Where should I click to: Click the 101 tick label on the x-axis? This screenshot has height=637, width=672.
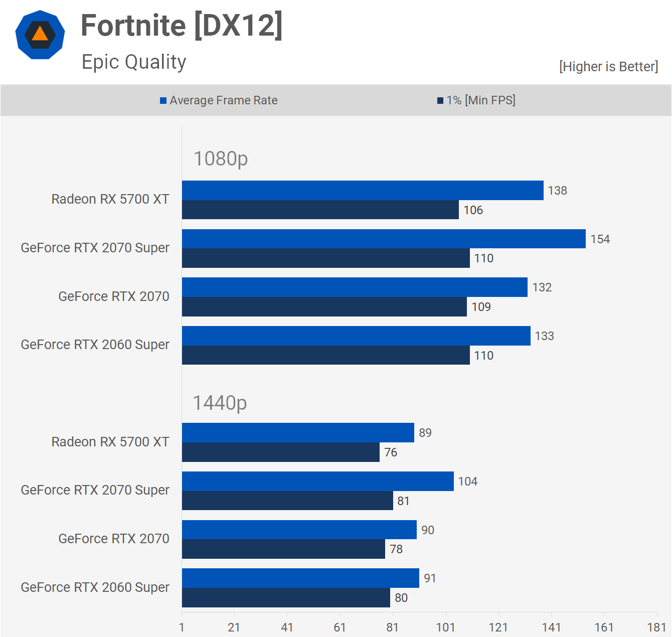445,627
